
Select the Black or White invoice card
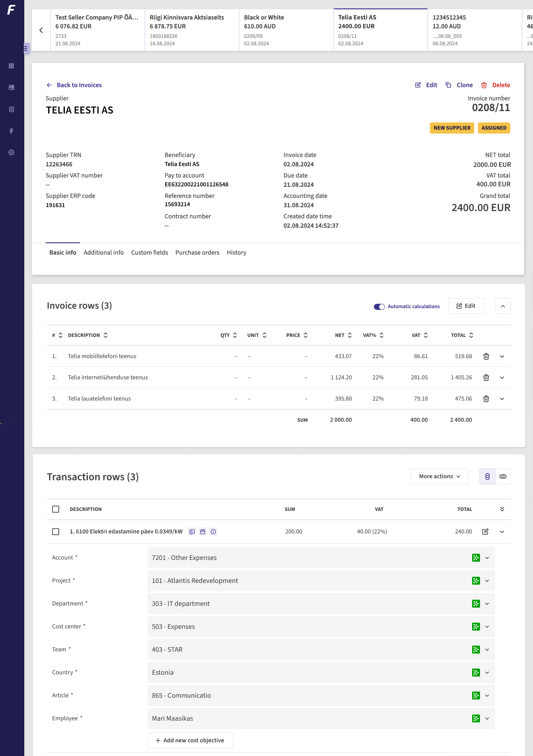click(x=286, y=30)
